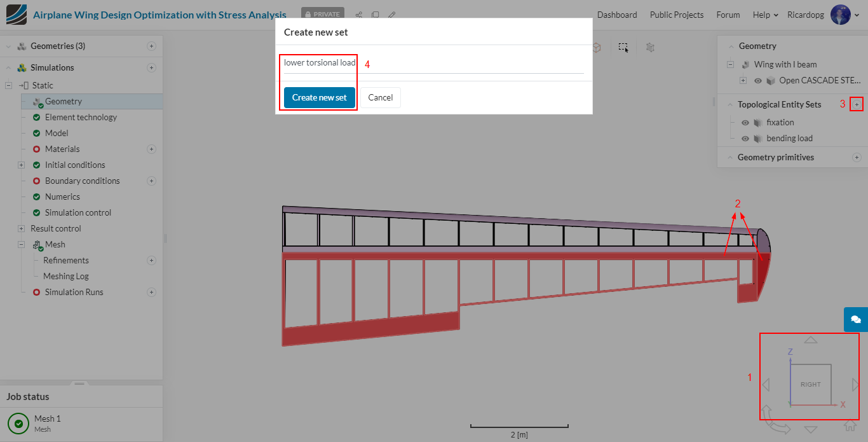Collapse the Wing with I beam node

point(730,64)
